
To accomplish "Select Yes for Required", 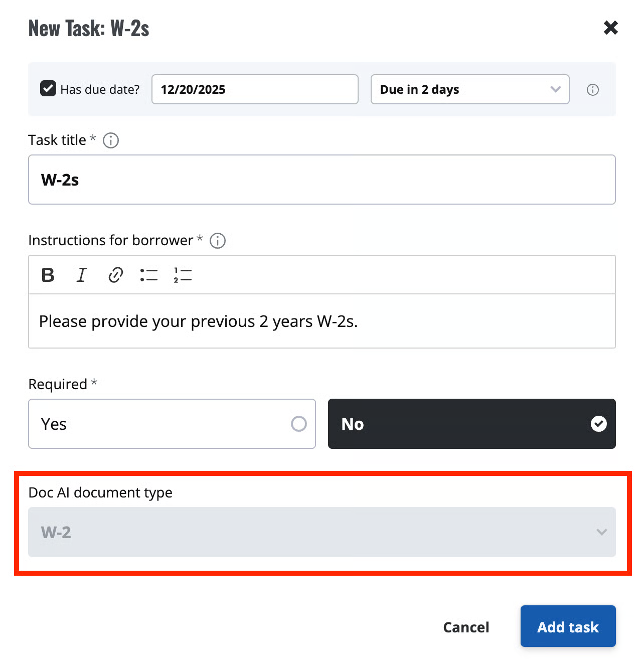I will tap(172, 424).
